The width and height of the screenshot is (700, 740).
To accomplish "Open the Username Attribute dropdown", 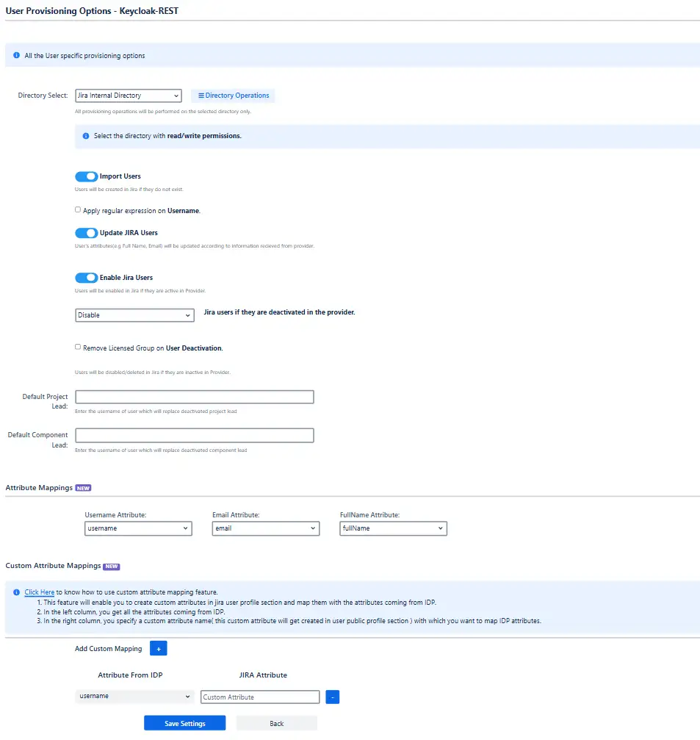I will [138, 528].
